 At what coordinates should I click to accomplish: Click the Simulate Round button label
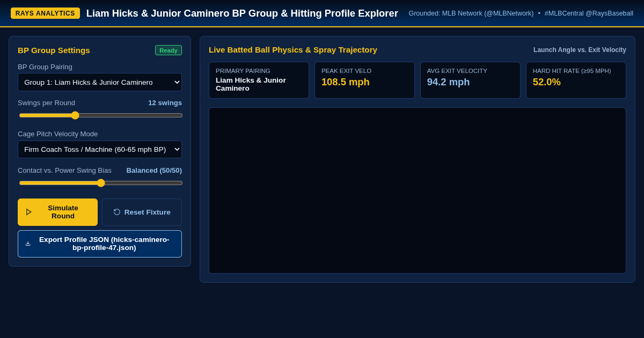tap(63, 212)
